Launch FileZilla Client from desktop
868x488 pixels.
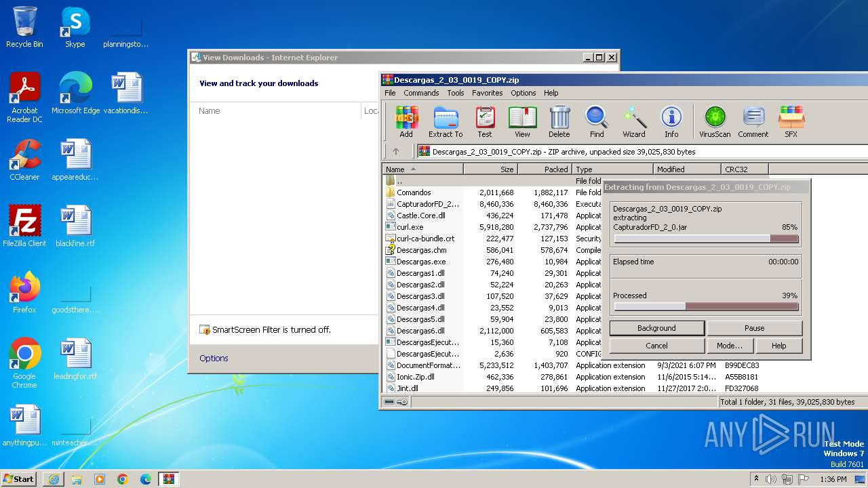(x=24, y=226)
